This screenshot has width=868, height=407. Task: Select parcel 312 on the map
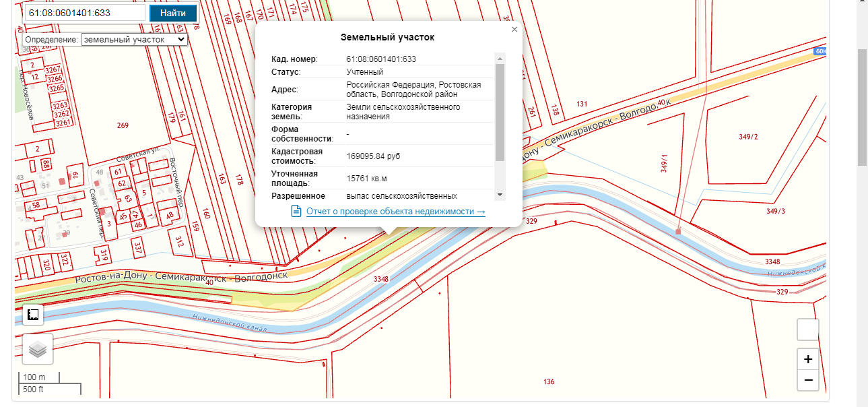click(179, 240)
